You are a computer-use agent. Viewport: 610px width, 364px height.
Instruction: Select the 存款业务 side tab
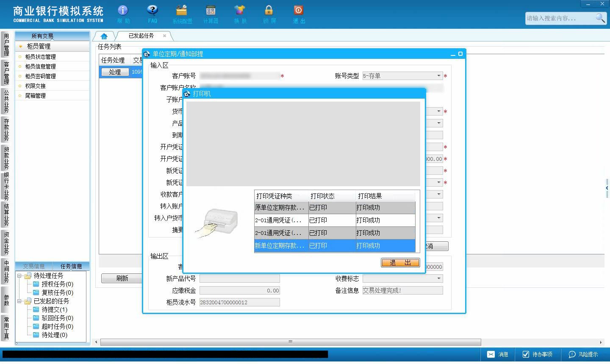point(6,130)
